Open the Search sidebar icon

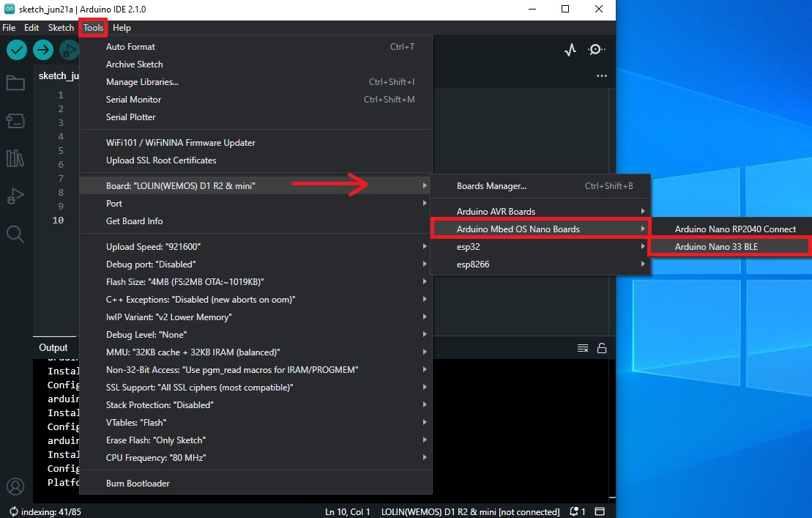coord(15,234)
